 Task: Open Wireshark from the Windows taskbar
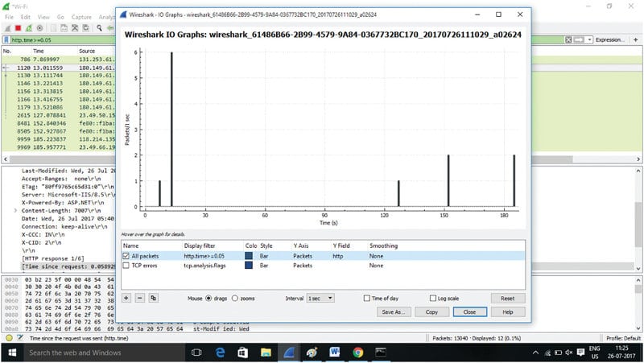coord(287,353)
